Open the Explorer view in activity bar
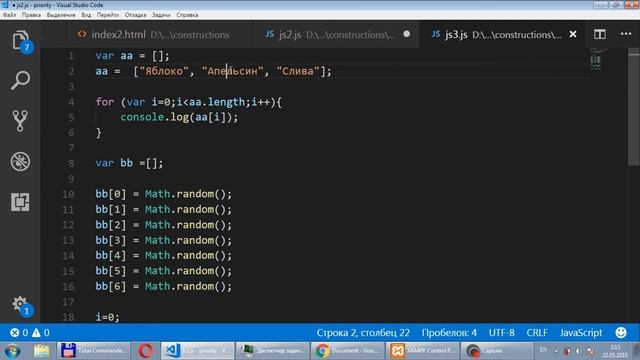This screenshot has width=640, height=360. [20, 40]
